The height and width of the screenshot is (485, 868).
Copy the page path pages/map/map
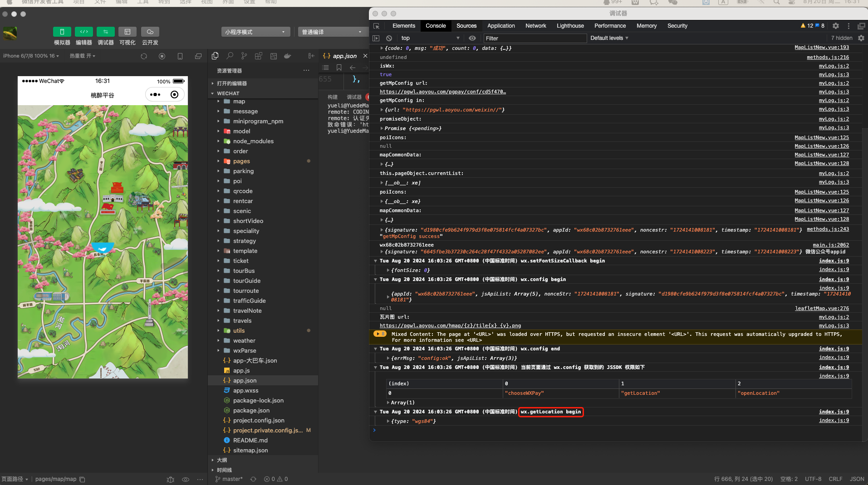(82, 479)
